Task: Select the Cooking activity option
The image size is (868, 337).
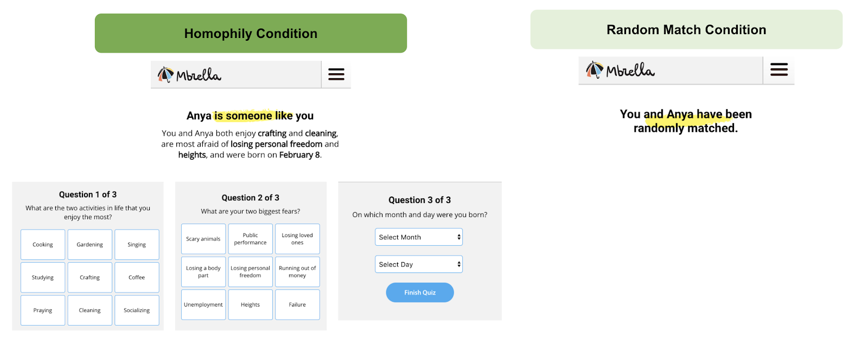Action: coord(43,245)
